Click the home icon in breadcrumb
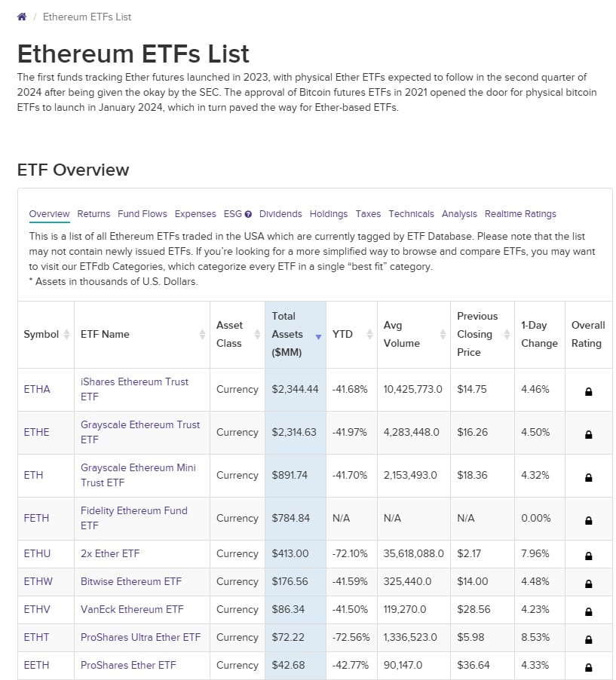 click(x=22, y=17)
